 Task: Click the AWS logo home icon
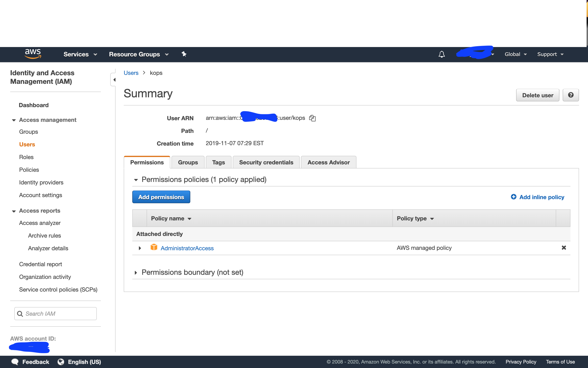33,54
